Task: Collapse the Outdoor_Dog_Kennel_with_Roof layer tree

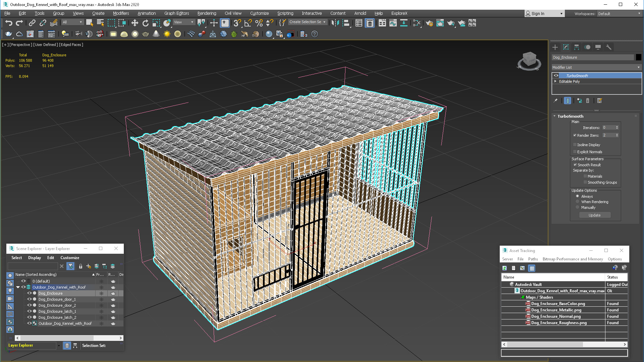Action: tap(18, 287)
